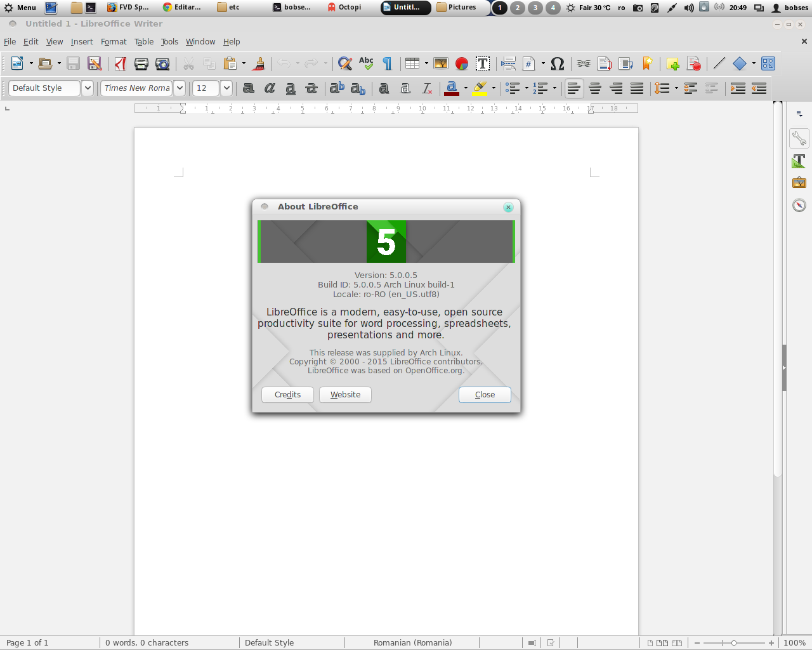This screenshot has width=812, height=650.
Task: Insert Page Break icon
Action: click(x=508, y=63)
